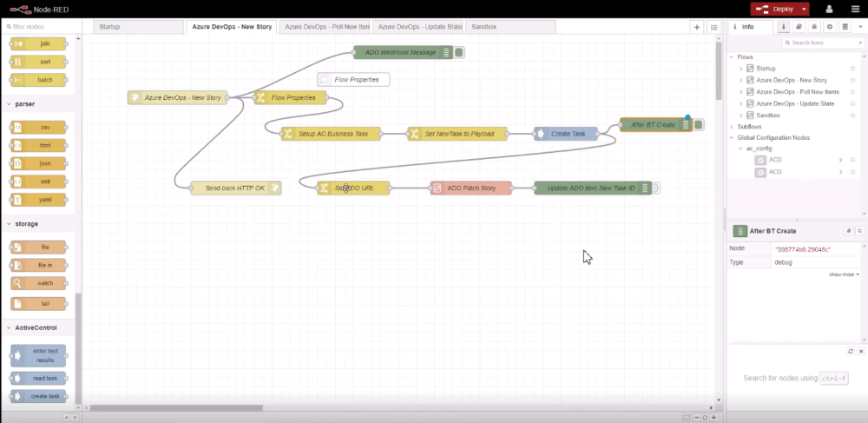The image size is (868, 423).
Task: Expand the Startup flow tree item
Action: [741, 69]
